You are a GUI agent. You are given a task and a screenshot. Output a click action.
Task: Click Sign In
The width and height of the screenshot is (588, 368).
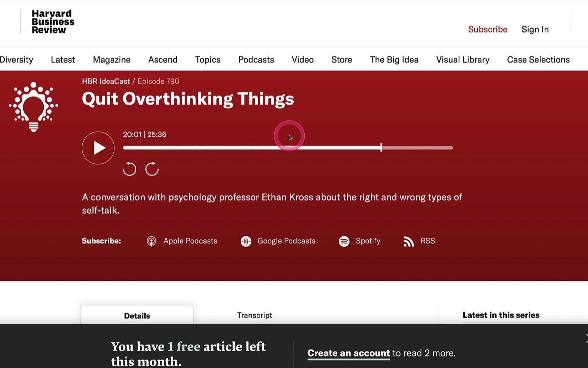(535, 29)
